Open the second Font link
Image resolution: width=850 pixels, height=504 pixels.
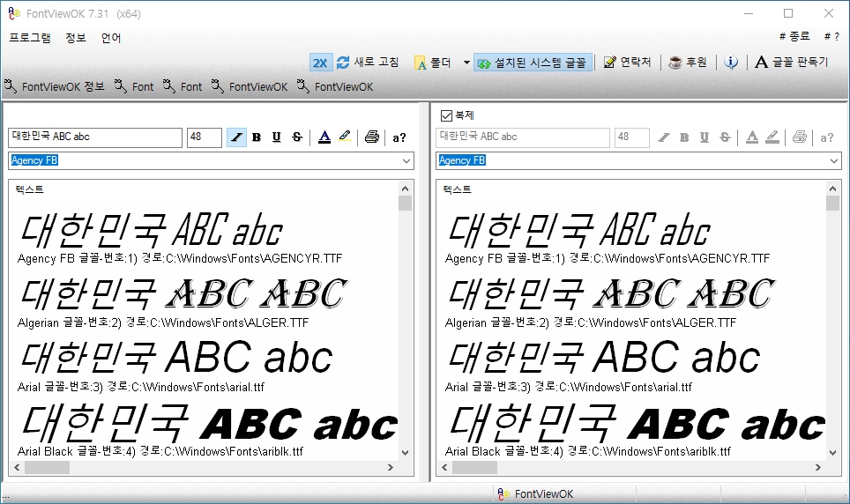pyautogui.click(x=183, y=86)
